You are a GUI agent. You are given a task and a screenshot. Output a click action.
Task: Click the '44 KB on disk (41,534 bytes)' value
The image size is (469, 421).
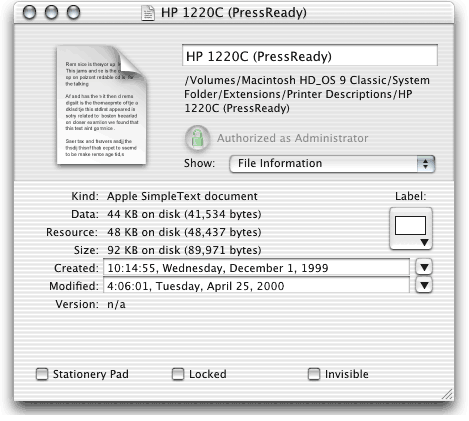point(184,214)
